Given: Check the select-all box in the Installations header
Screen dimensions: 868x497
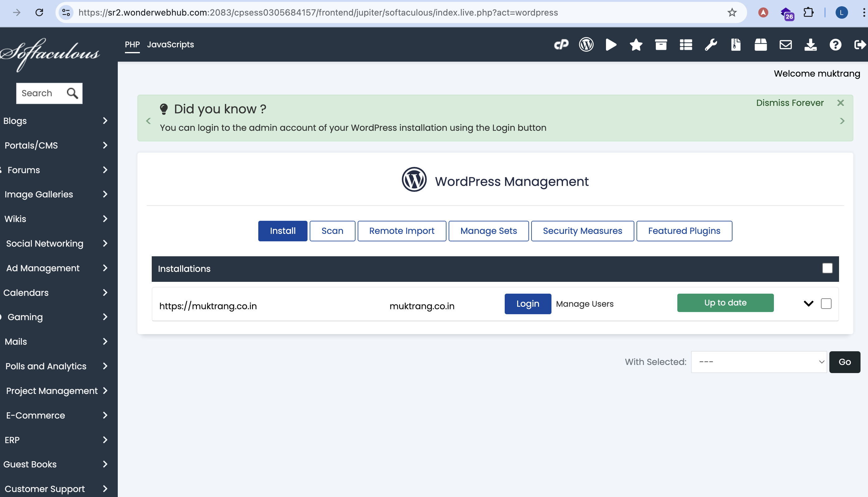Looking at the screenshot, I should [827, 268].
